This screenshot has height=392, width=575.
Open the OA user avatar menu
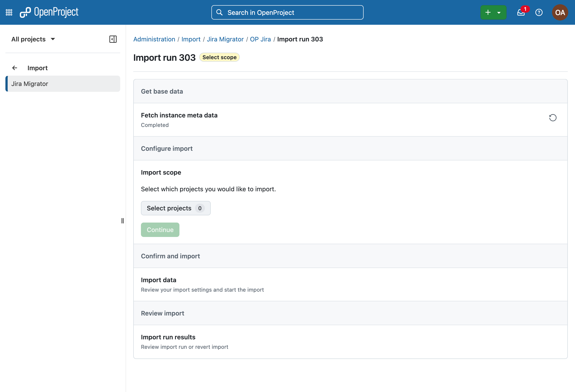point(560,12)
